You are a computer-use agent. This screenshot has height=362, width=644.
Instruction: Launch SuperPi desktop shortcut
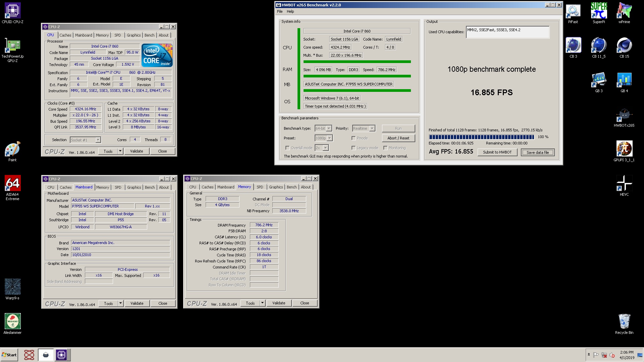pyautogui.click(x=599, y=13)
